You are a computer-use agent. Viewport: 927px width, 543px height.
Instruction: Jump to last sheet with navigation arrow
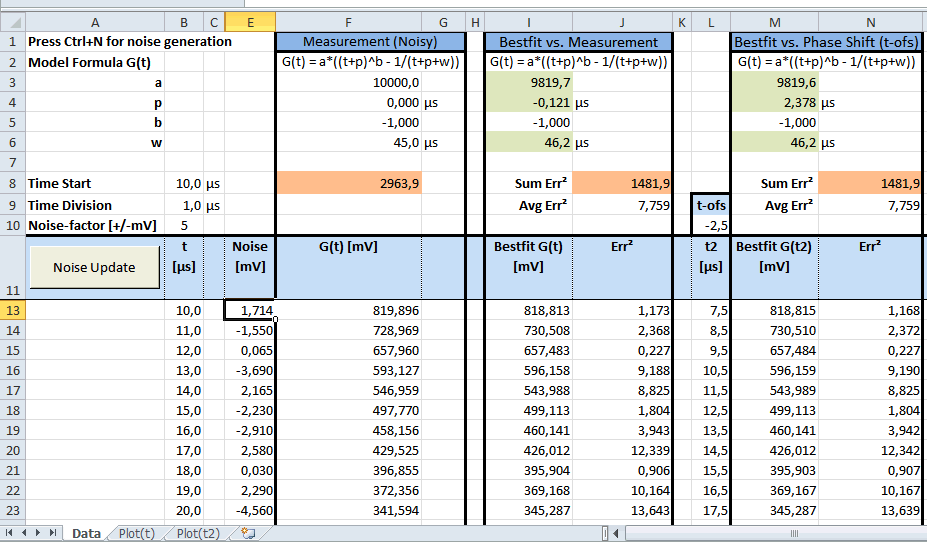[x=53, y=534]
